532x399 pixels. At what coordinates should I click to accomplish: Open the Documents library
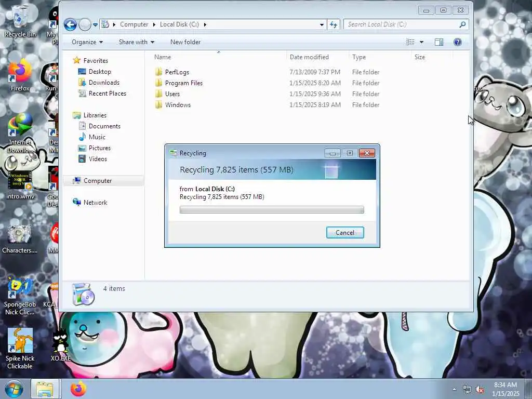click(104, 126)
